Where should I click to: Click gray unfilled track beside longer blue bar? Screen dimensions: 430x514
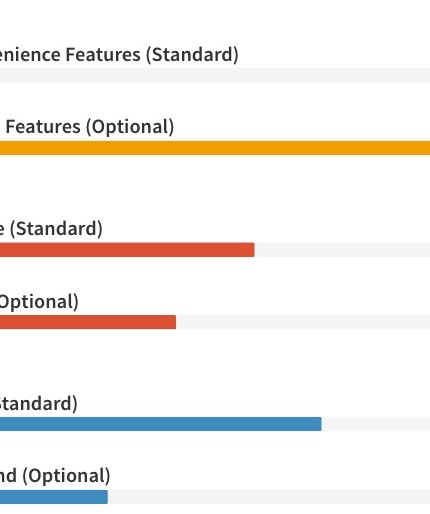point(376,424)
